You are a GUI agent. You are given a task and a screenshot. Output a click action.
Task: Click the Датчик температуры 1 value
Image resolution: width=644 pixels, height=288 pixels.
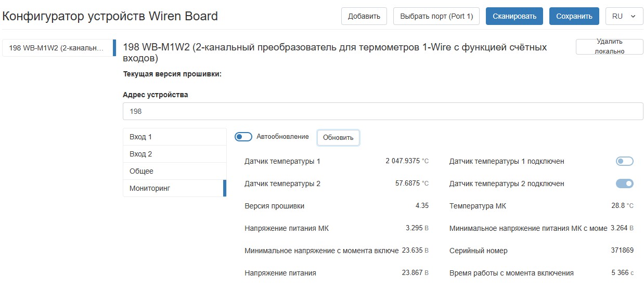coord(402,161)
